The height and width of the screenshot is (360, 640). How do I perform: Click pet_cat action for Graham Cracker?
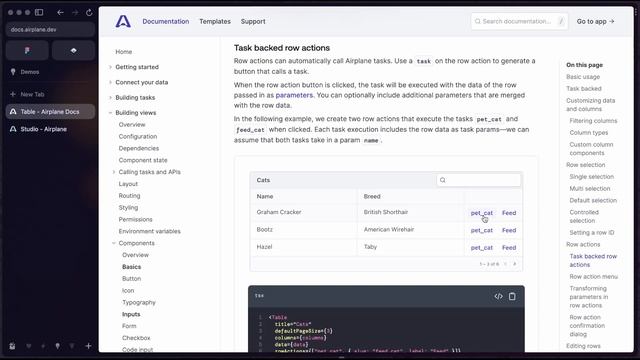tap(482, 213)
